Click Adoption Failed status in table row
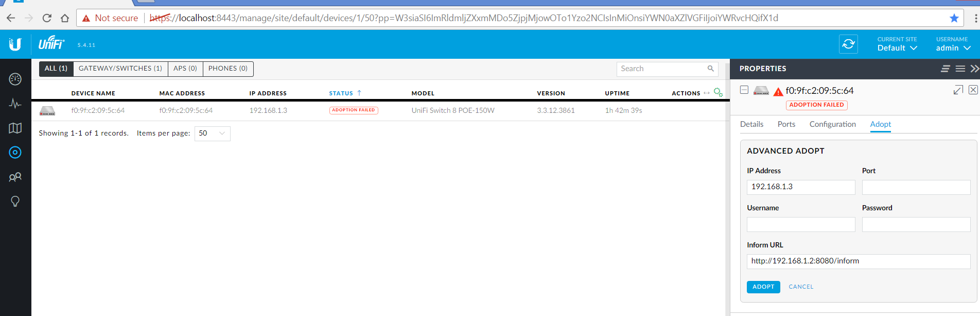980x316 pixels. (x=354, y=110)
